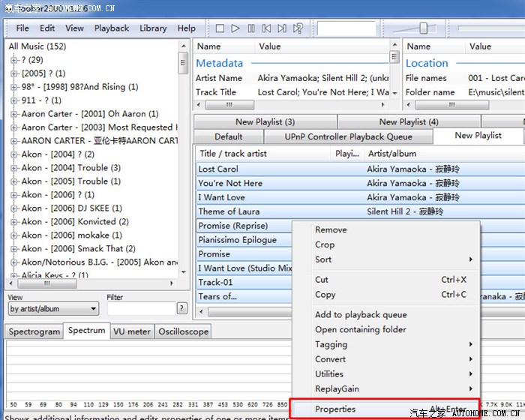Switch to the Spectrogram tab
The width and height of the screenshot is (525, 420).
coord(34,331)
